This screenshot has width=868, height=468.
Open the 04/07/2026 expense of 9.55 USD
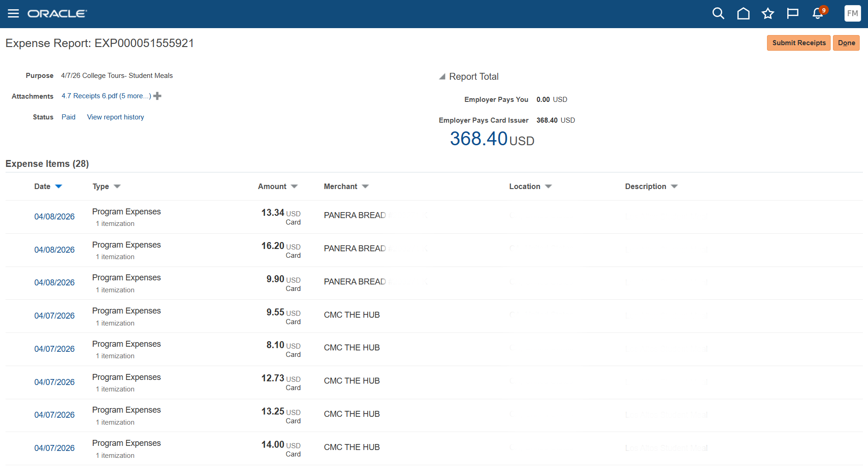[x=54, y=316]
